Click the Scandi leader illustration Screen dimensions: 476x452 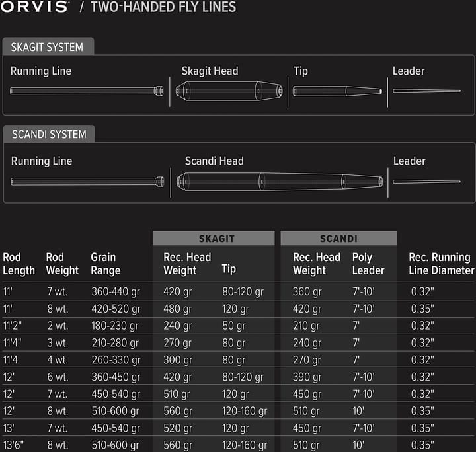click(x=427, y=182)
